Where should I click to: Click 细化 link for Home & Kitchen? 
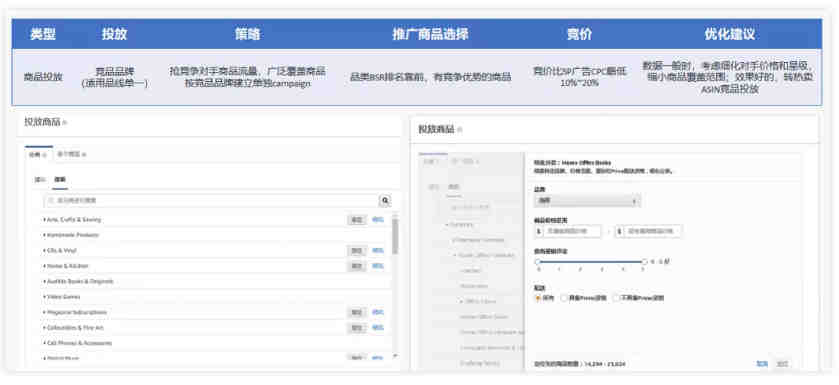378,266
